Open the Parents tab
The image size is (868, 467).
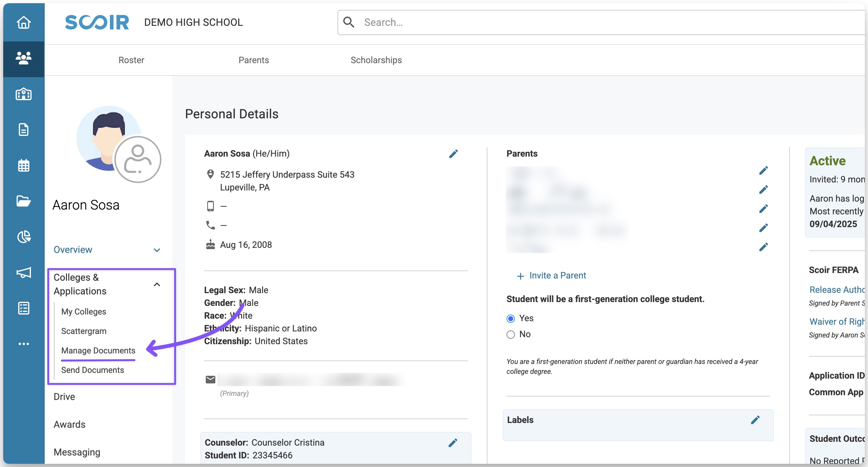click(x=253, y=60)
